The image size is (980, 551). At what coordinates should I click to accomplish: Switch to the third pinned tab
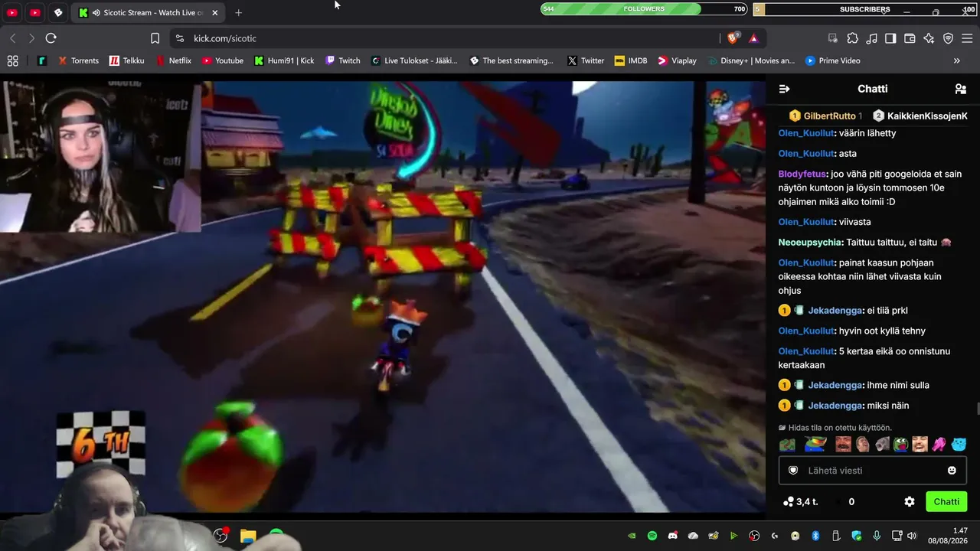58,13
